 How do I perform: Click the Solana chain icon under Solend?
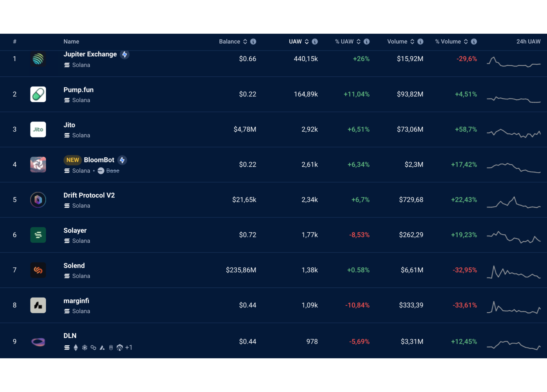click(x=67, y=276)
